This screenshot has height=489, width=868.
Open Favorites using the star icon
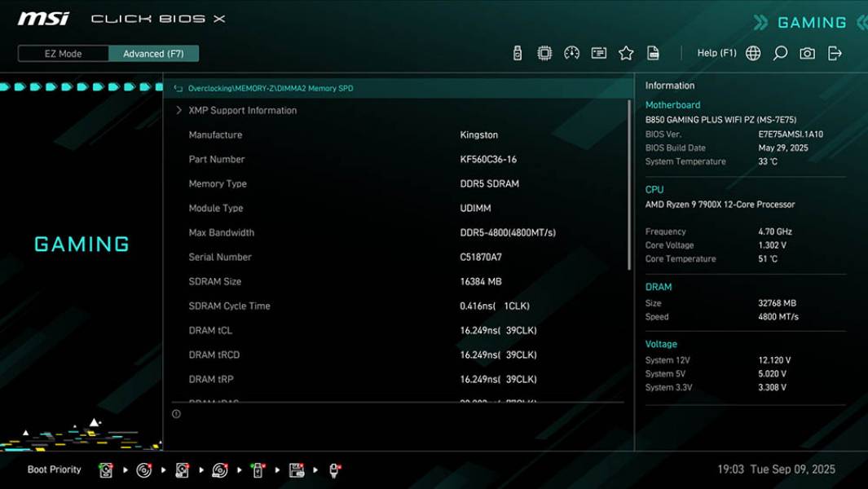[626, 52]
